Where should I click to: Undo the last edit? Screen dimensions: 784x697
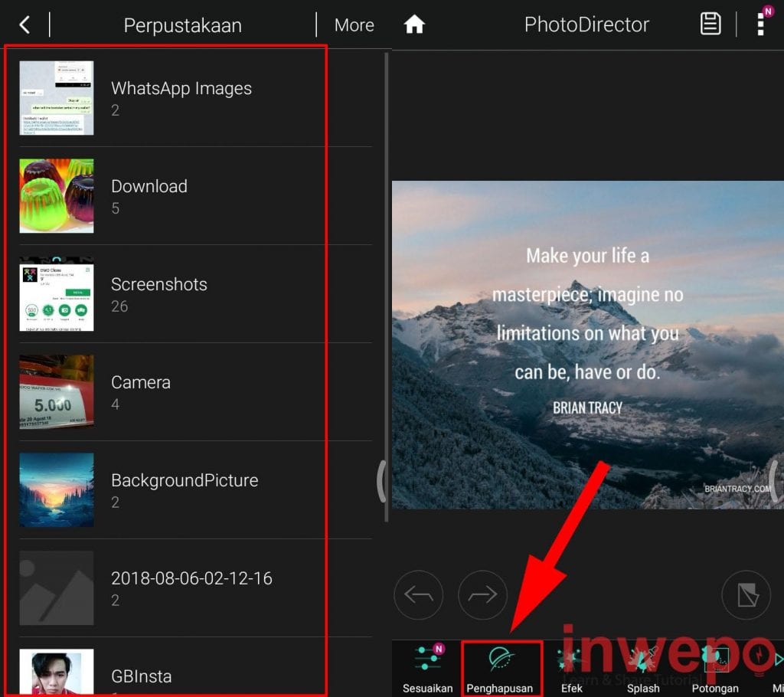(x=419, y=595)
